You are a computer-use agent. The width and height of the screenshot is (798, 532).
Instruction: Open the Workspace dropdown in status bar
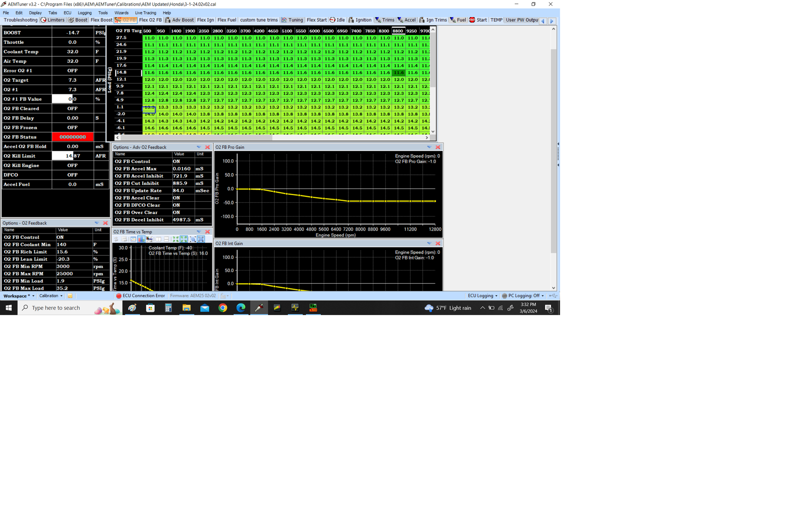pos(19,296)
